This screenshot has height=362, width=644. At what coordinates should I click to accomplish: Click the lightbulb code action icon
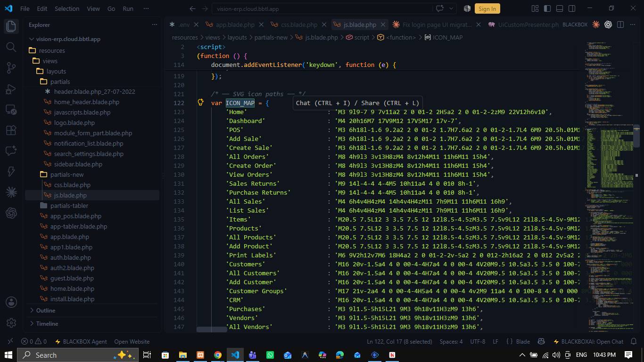(200, 103)
